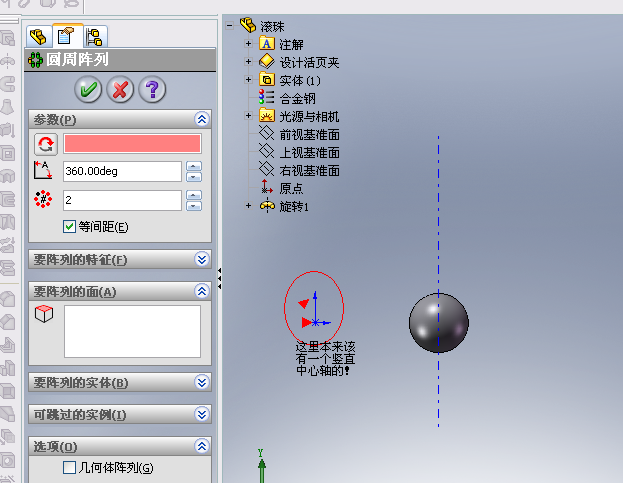Image resolution: width=623 pixels, height=483 pixels.
Task: Decrease the angle value with down arrow
Action: [x=194, y=176]
